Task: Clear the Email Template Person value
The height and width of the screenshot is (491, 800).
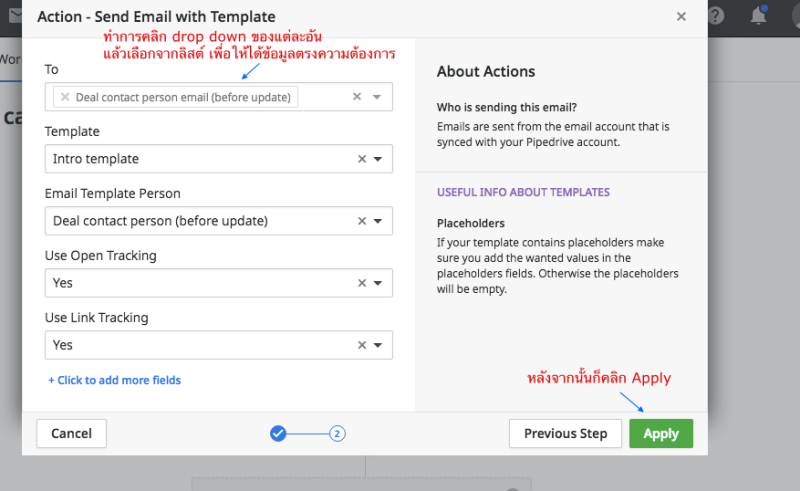Action: coord(362,221)
